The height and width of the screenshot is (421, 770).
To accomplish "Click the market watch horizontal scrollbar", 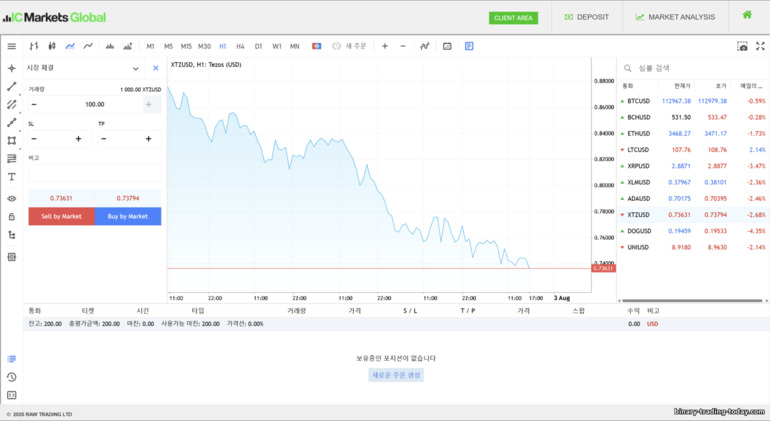I will pyautogui.click(x=691, y=300).
